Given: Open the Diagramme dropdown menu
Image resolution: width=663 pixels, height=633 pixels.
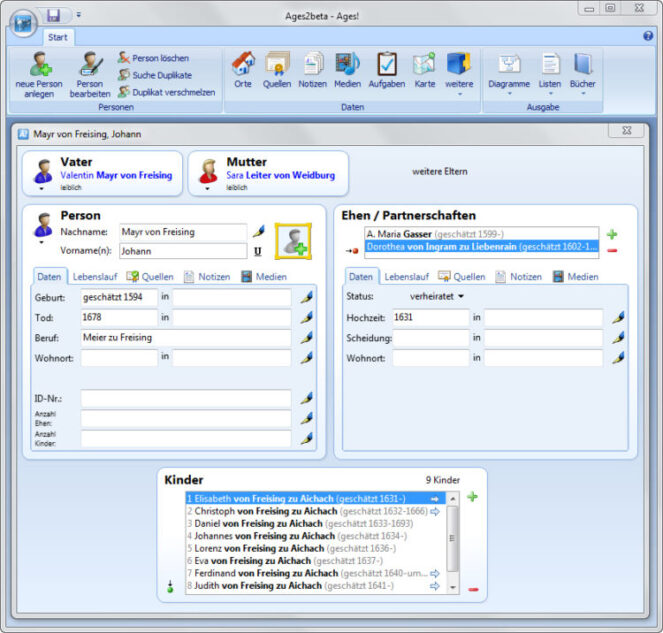Looking at the screenshot, I should 510,73.
